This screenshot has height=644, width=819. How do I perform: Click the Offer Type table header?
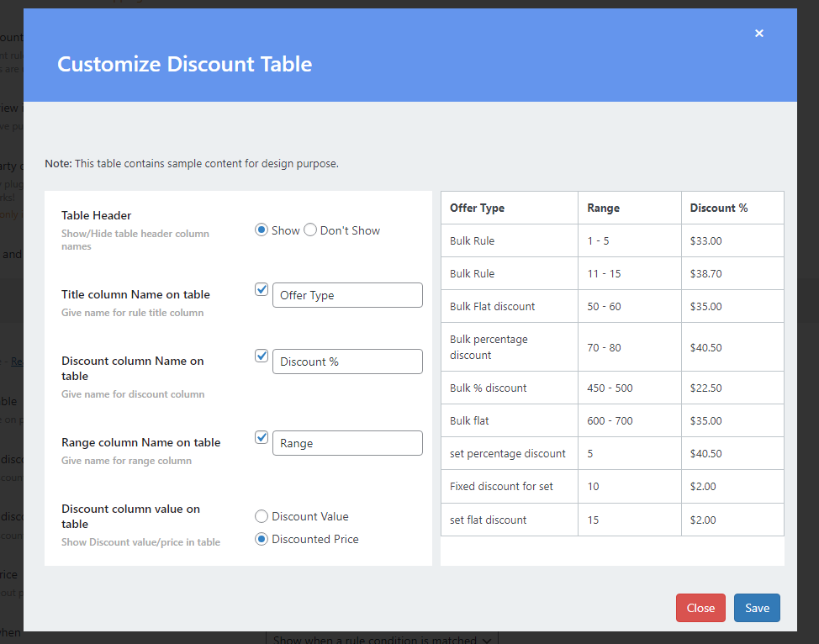click(510, 208)
